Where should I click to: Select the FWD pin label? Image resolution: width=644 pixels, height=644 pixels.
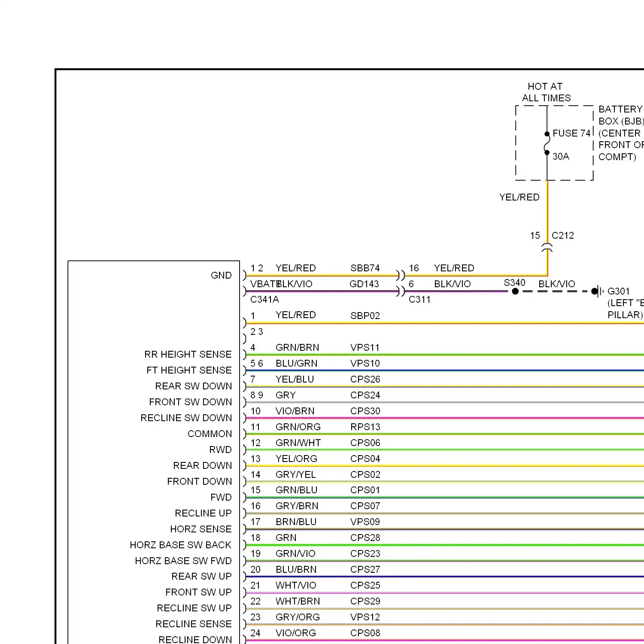pyautogui.click(x=221, y=497)
